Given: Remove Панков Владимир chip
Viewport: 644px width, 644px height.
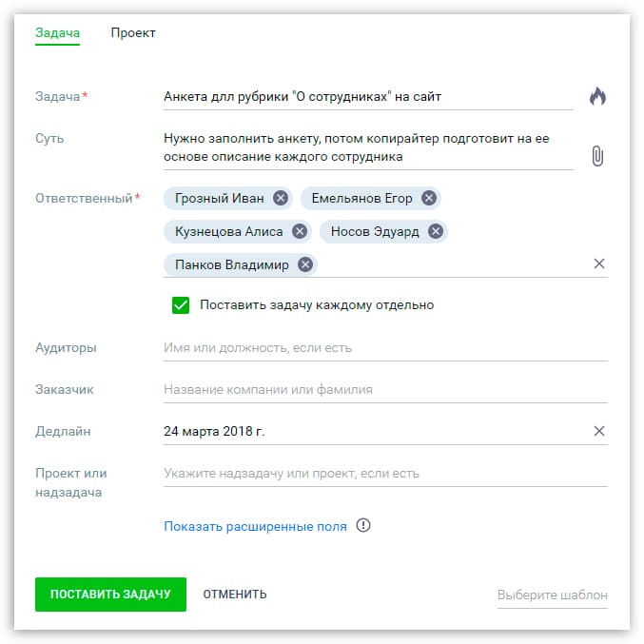Looking at the screenshot, I should (304, 264).
